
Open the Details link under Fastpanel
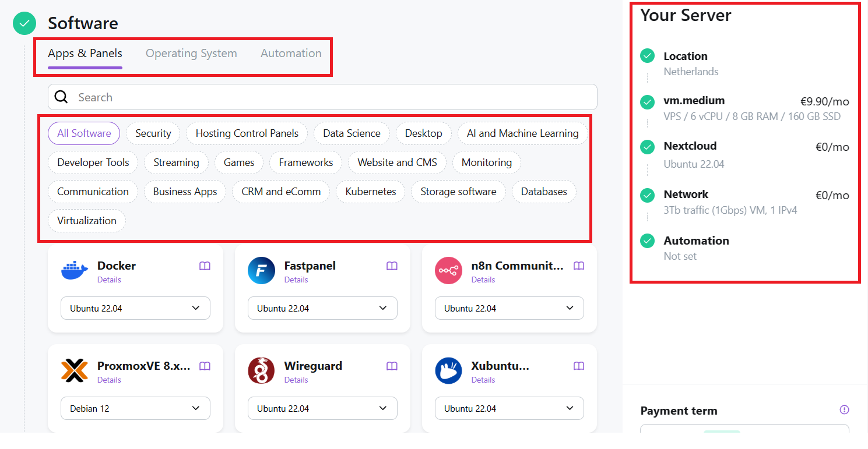click(296, 280)
